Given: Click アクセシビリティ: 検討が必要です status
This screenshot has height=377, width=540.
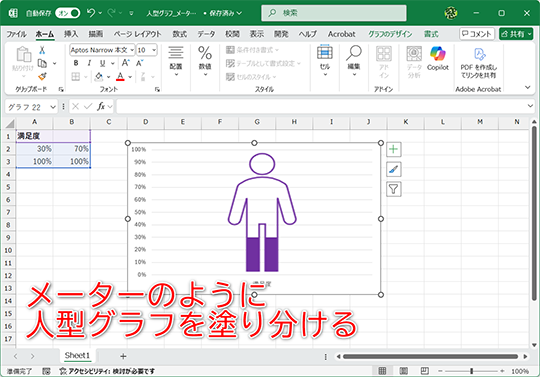Looking at the screenshot, I should 107,371.
